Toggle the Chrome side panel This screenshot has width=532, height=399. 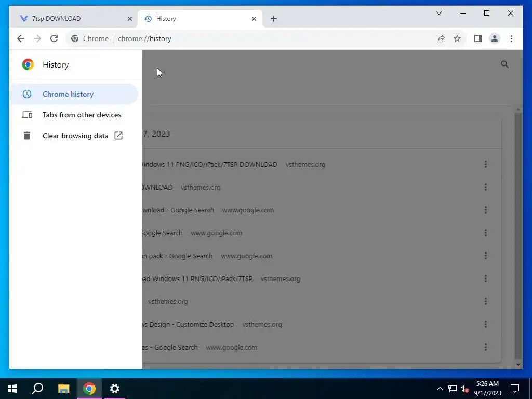point(478,38)
